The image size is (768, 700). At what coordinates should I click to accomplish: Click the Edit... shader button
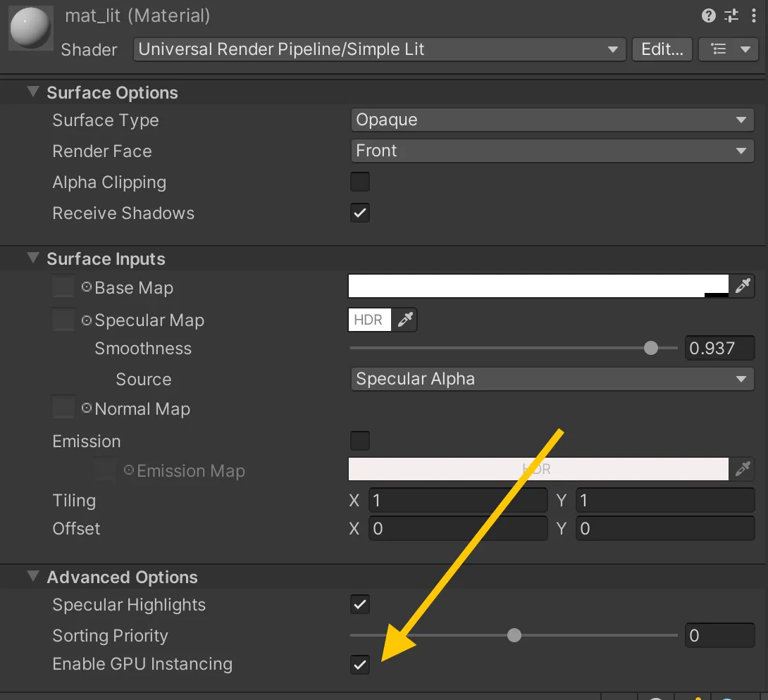pyautogui.click(x=662, y=49)
